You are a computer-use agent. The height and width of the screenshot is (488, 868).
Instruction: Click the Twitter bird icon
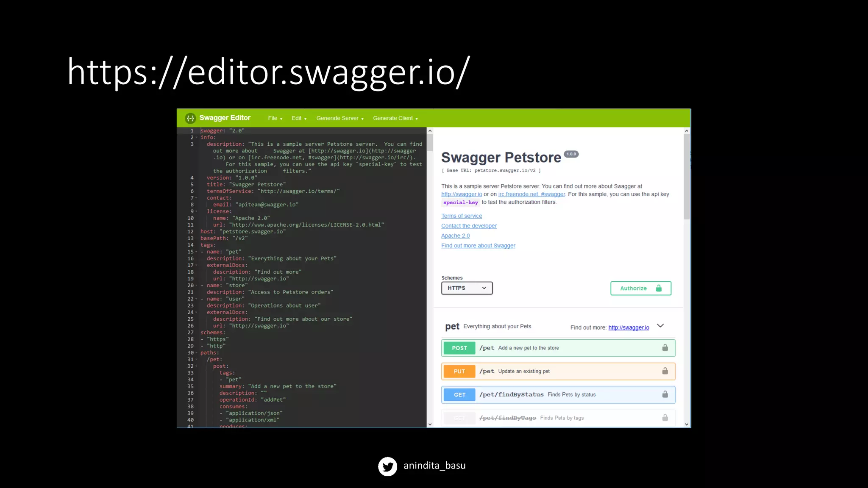(x=387, y=466)
